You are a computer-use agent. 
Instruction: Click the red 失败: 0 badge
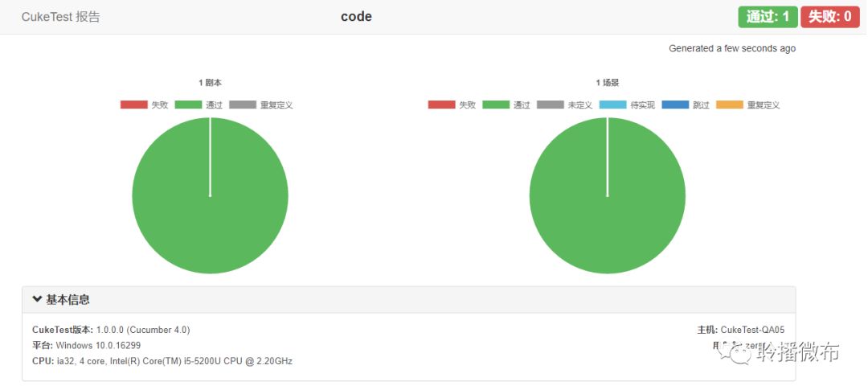[x=829, y=17]
